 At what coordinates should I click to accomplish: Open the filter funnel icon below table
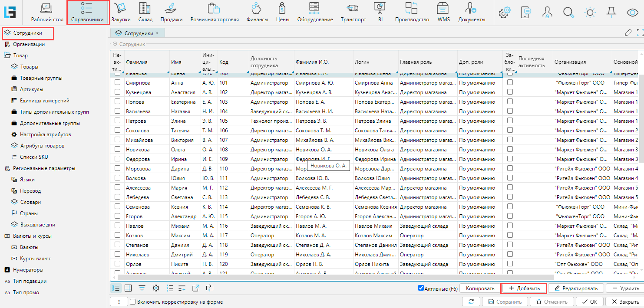142,288
